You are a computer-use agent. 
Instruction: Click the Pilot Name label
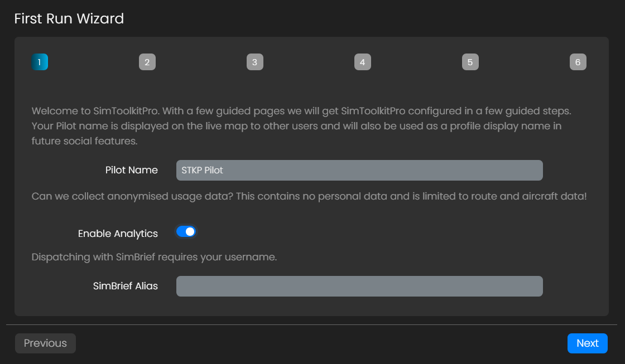click(x=131, y=171)
